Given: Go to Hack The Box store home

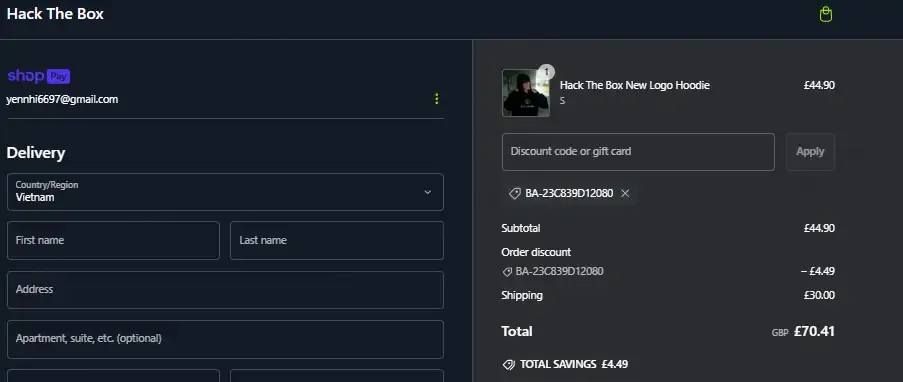Looking at the screenshot, I should [x=55, y=14].
